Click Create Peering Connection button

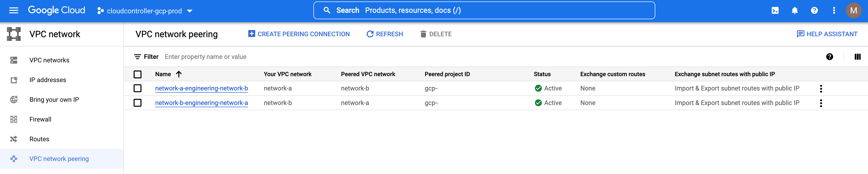point(299,34)
